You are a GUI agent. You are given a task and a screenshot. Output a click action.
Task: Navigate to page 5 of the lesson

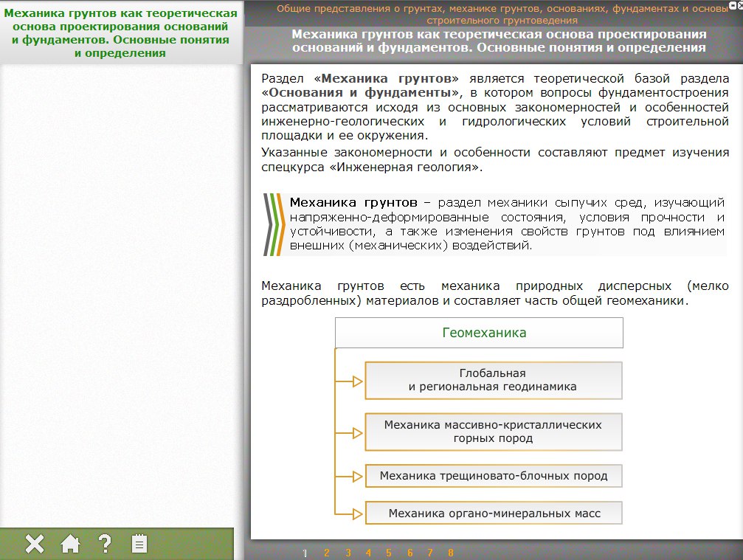coord(389,553)
